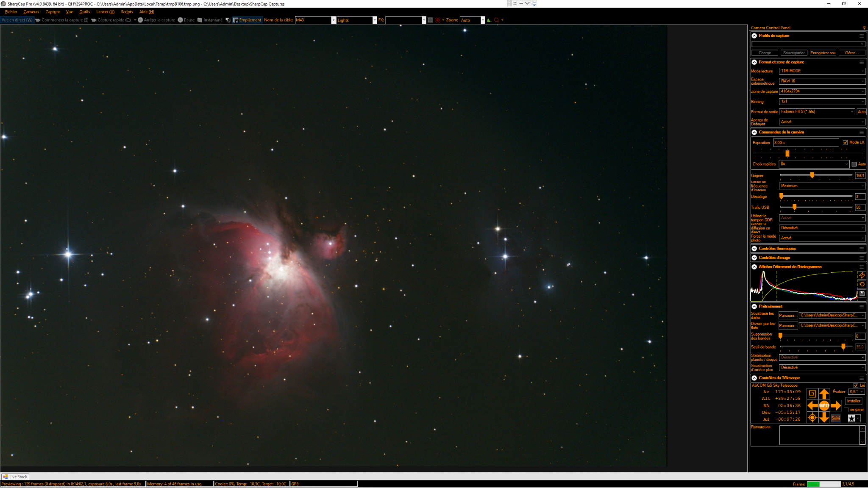This screenshot has width=868, height=488.
Task: Click the telescope target crosshair icon
Action: pos(812,418)
